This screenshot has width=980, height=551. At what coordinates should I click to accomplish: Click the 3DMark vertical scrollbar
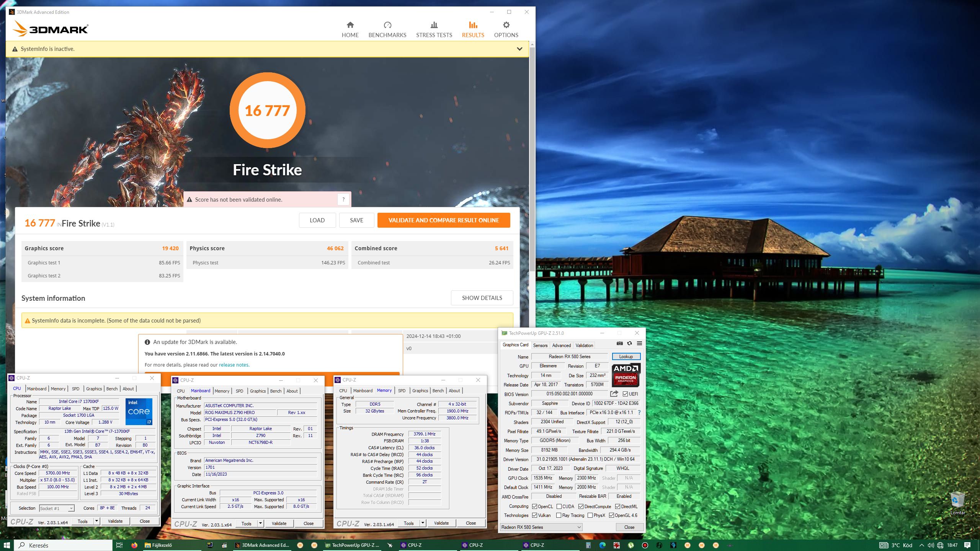[532, 159]
